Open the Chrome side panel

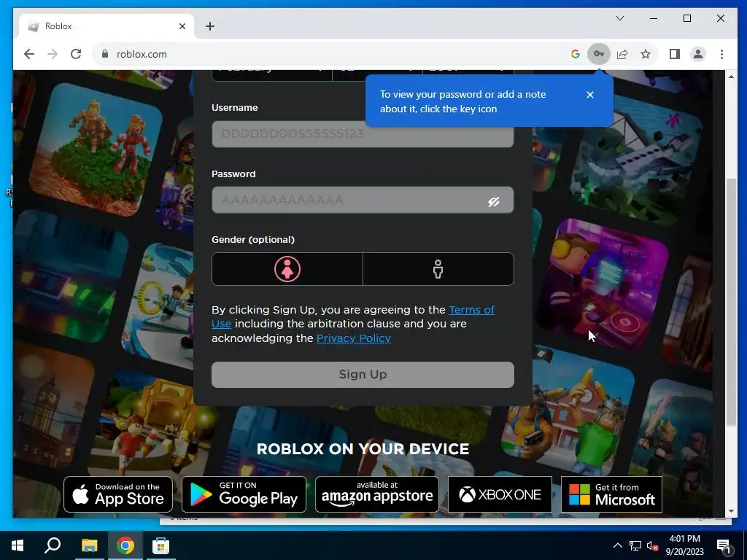(675, 54)
